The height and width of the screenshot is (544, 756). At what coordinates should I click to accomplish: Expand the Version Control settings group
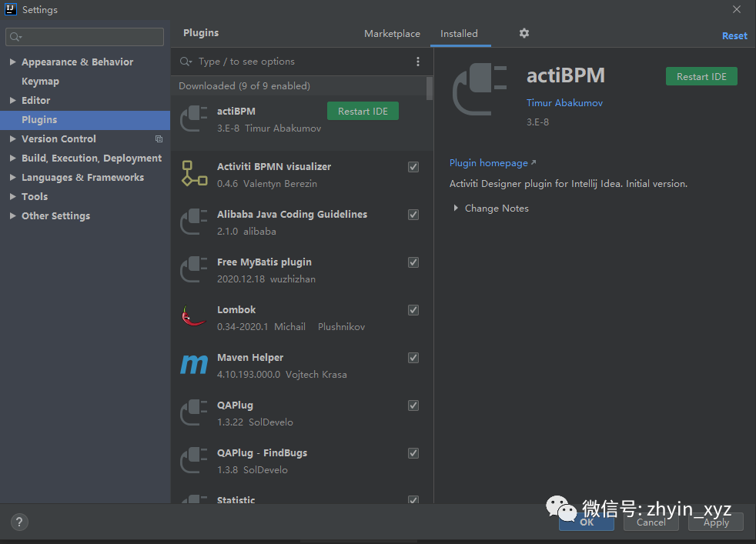[x=12, y=139]
